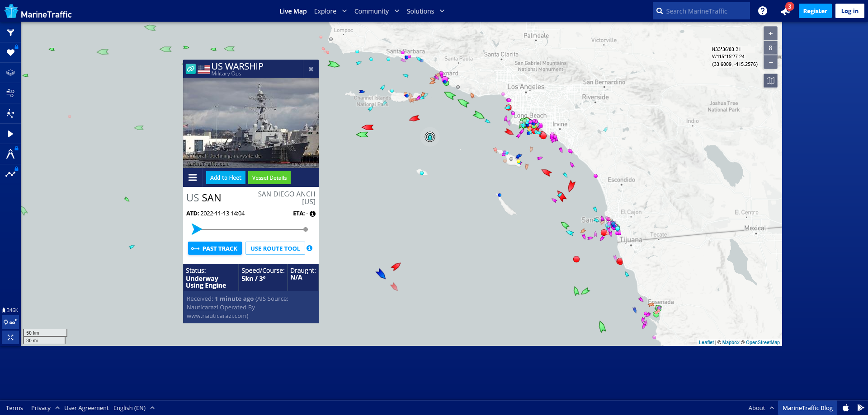The width and height of the screenshot is (868, 415).
Task: Click the PAST TRACK button
Action: [215, 248]
